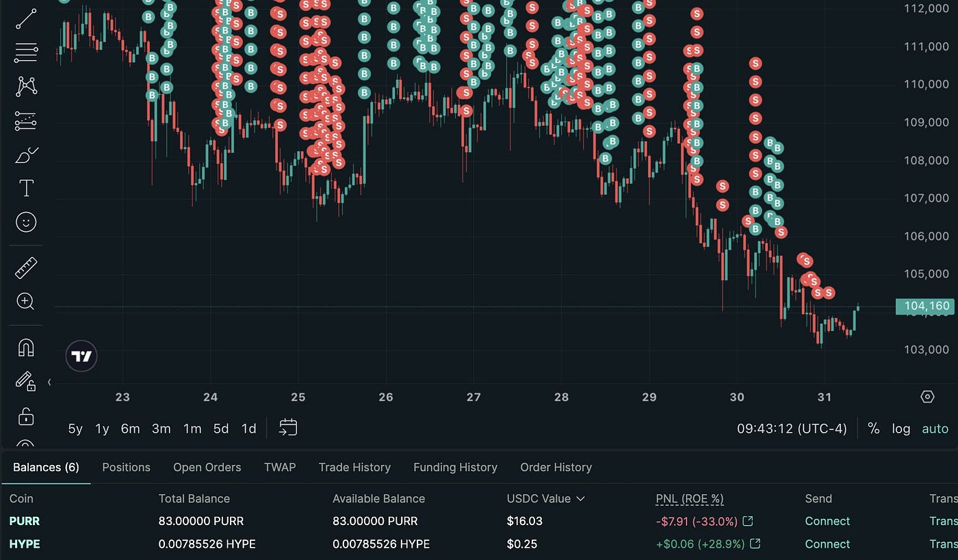Viewport: 958px width, 560px height.
Task: Open the Go-to-date calendar control
Action: point(287,427)
